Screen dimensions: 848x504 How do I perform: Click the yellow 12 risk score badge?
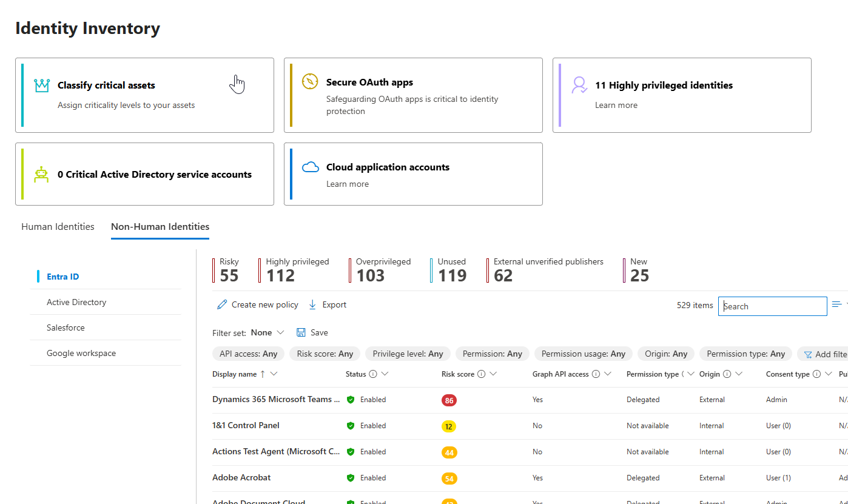pyautogui.click(x=449, y=426)
